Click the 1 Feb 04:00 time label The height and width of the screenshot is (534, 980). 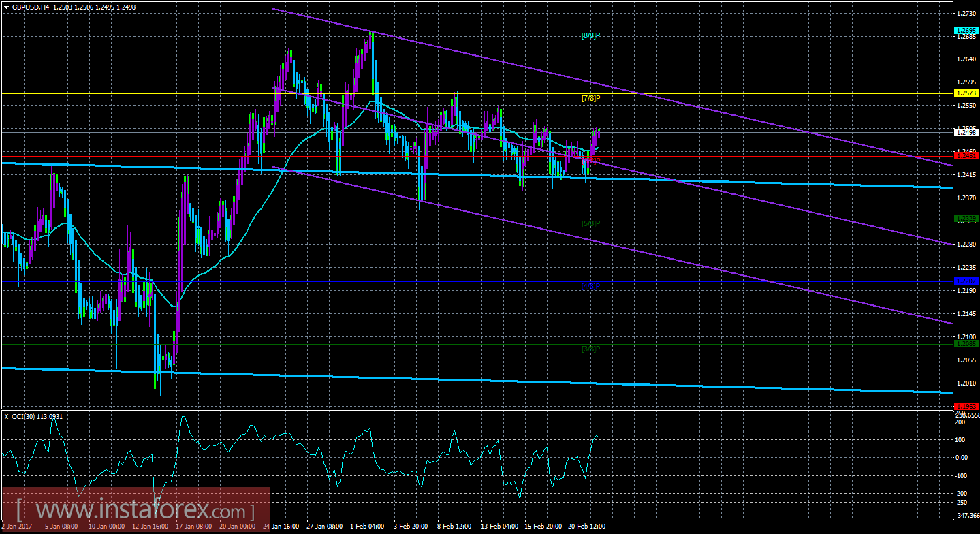[x=368, y=527]
